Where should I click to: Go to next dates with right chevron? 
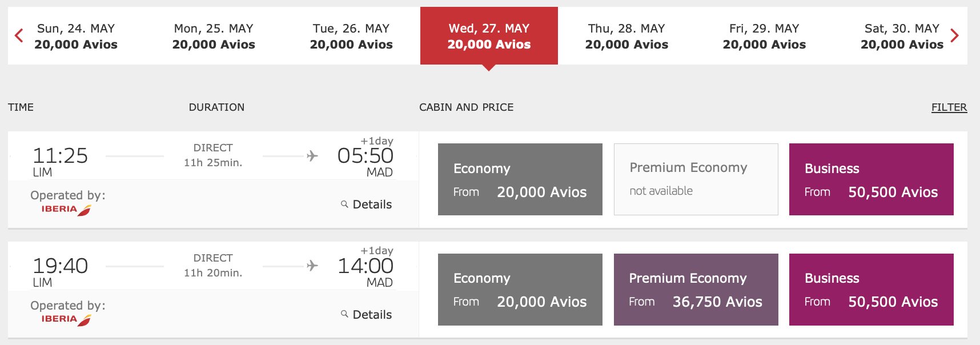point(954,36)
